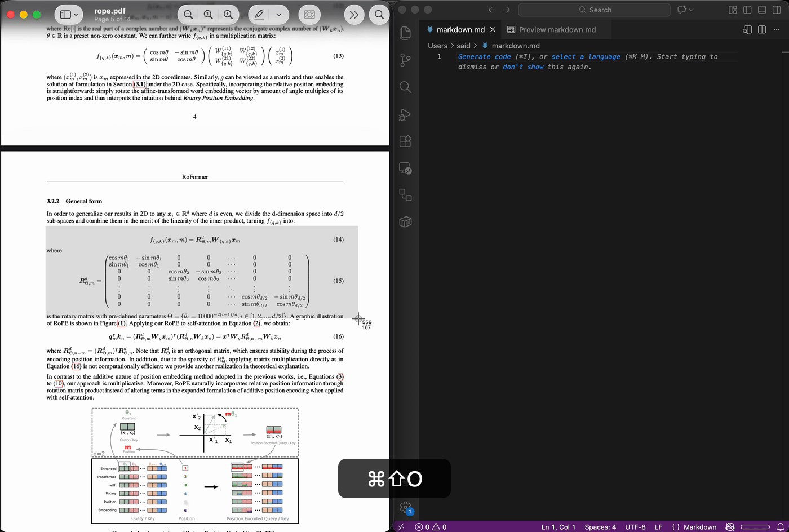Click the VS Code command center Search box
Viewport: 789px width, 532px height.
[594, 10]
